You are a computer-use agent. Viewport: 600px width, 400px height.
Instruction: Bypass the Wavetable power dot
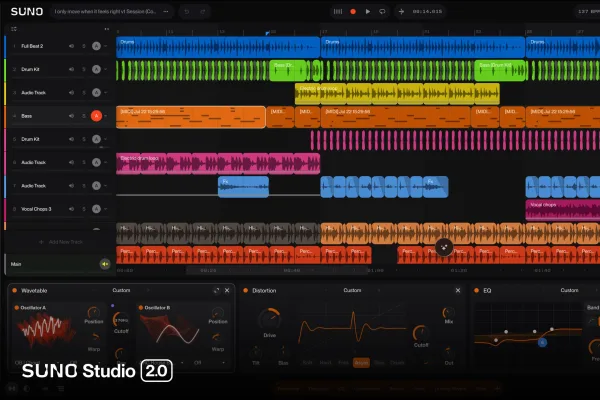pos(15,291)
